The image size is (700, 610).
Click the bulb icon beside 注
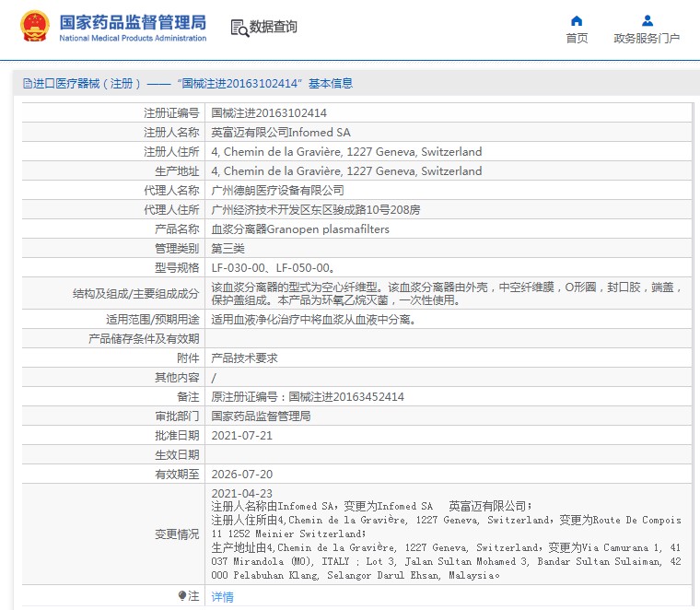[181, 596]
